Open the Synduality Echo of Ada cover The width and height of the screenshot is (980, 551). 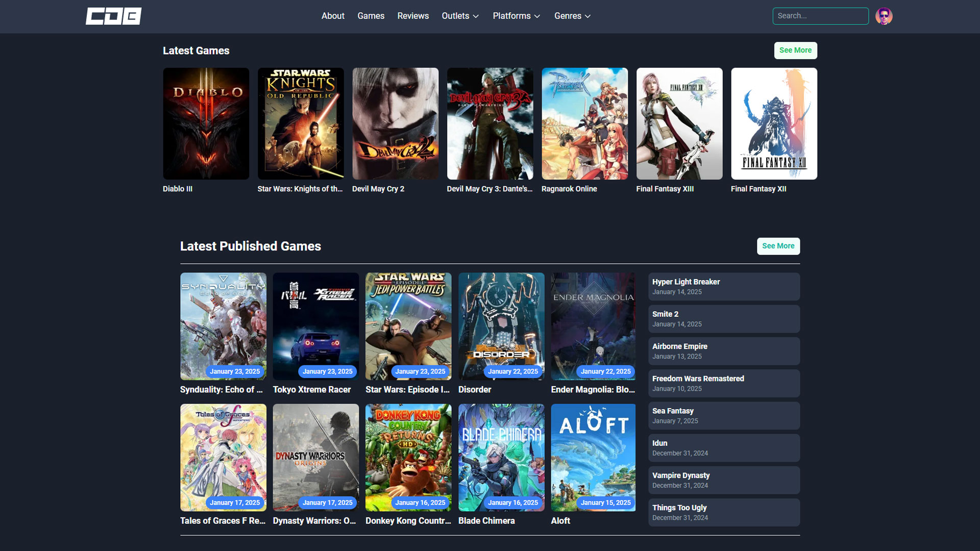click(x=223, y=326)
